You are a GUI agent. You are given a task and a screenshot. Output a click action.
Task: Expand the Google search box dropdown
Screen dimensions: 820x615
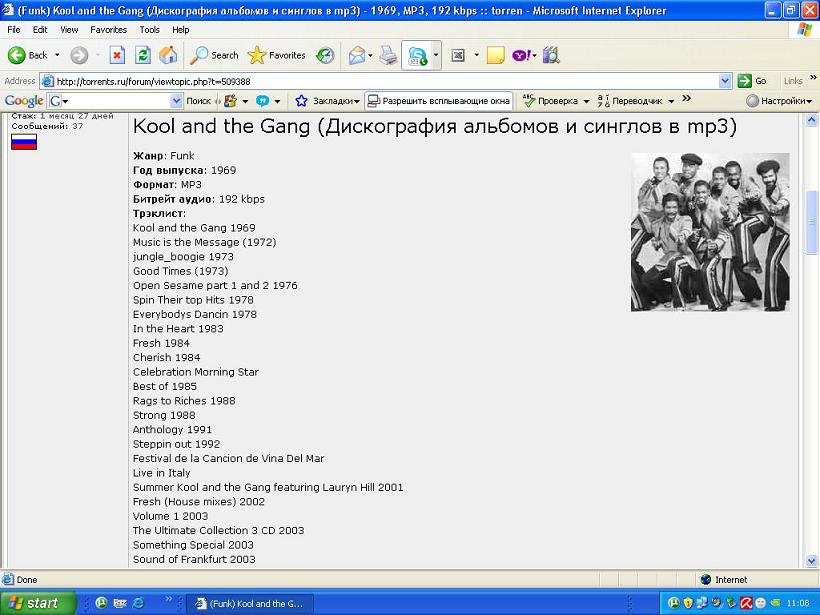tap(177, 101)
